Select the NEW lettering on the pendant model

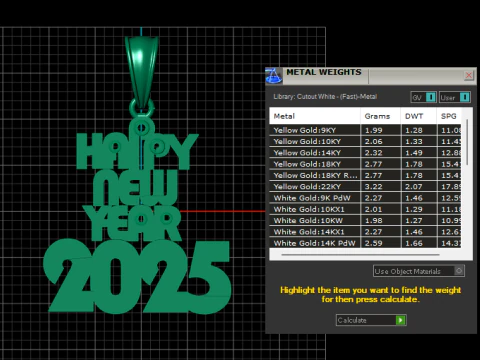pyautogui.click(x=135, y=188)
